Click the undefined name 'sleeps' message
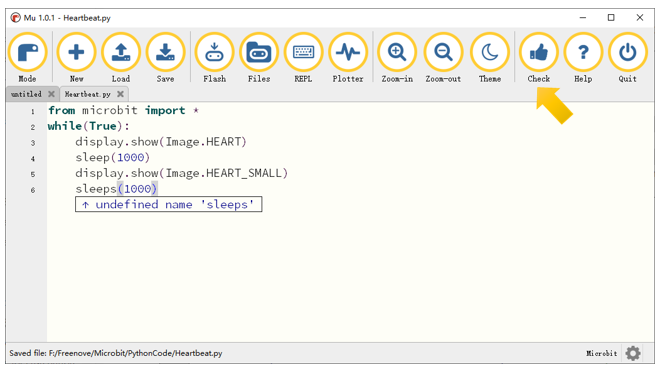This screenshot has height=369, width=662. (169, 204)
